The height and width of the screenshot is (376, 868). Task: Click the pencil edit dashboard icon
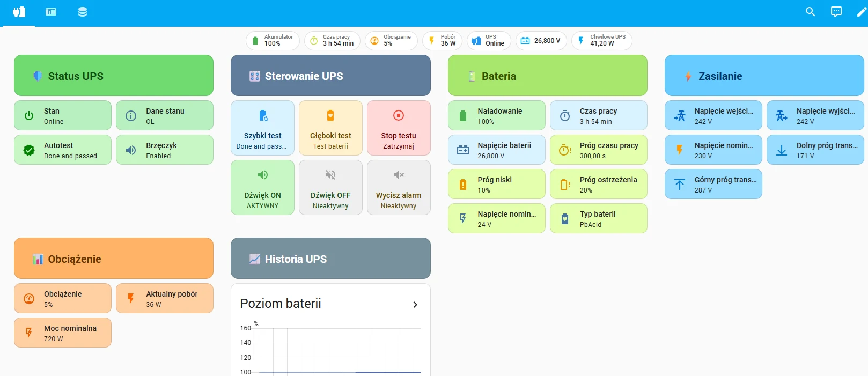coord(861,12)
